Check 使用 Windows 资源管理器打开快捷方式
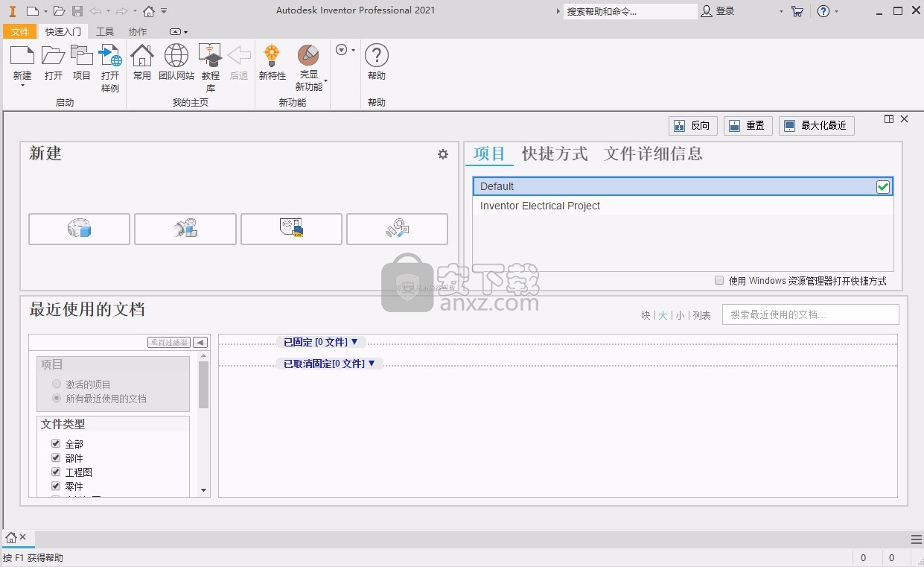This screenshot has height=567, width=924. point(719,281)
